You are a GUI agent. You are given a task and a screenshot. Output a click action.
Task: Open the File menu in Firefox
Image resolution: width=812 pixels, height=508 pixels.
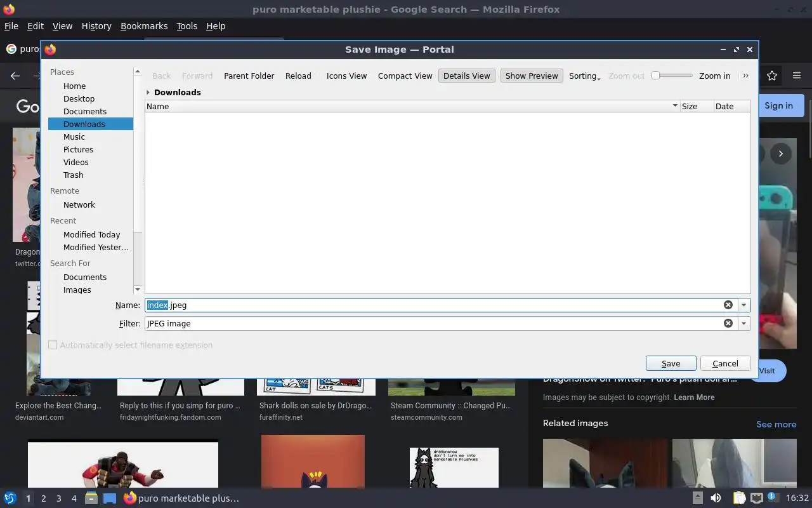11,26
